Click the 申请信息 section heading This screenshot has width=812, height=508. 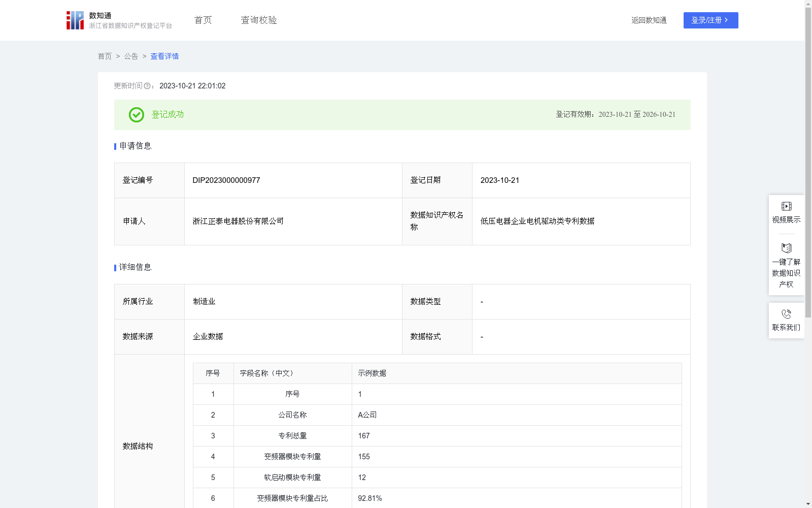136,146
